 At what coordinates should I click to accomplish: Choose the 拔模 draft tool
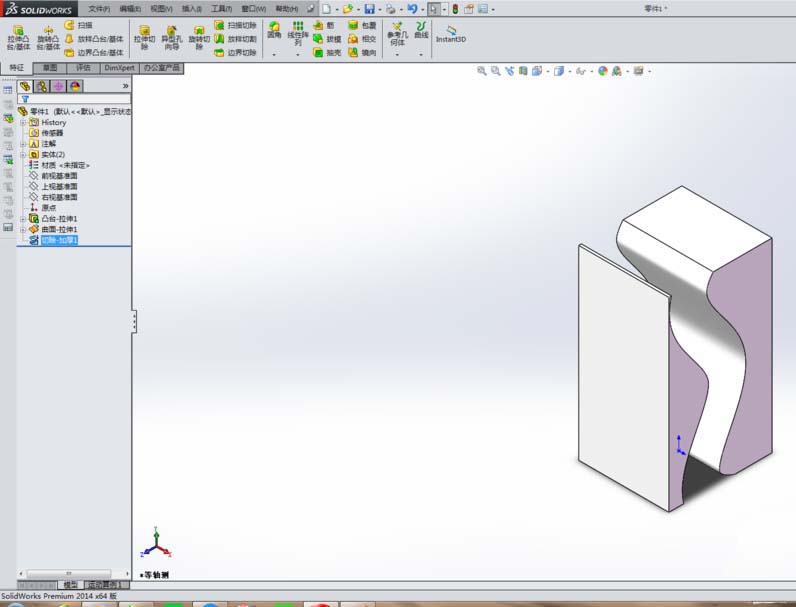click(327, 39)
